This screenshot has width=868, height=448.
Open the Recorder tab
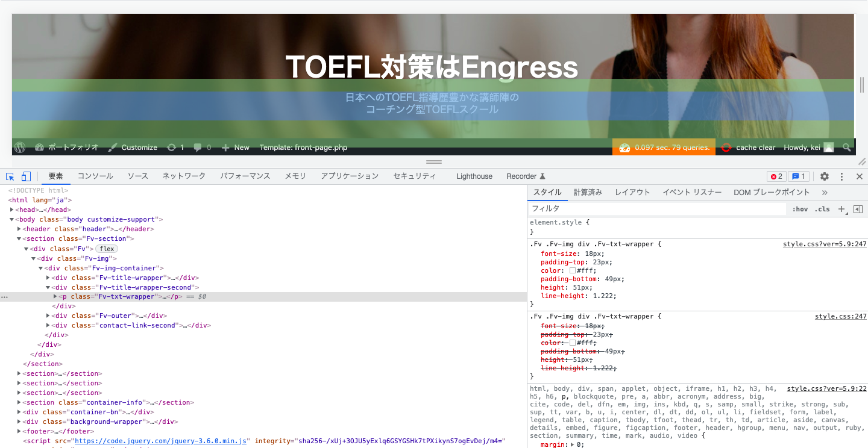click(526, 176)
